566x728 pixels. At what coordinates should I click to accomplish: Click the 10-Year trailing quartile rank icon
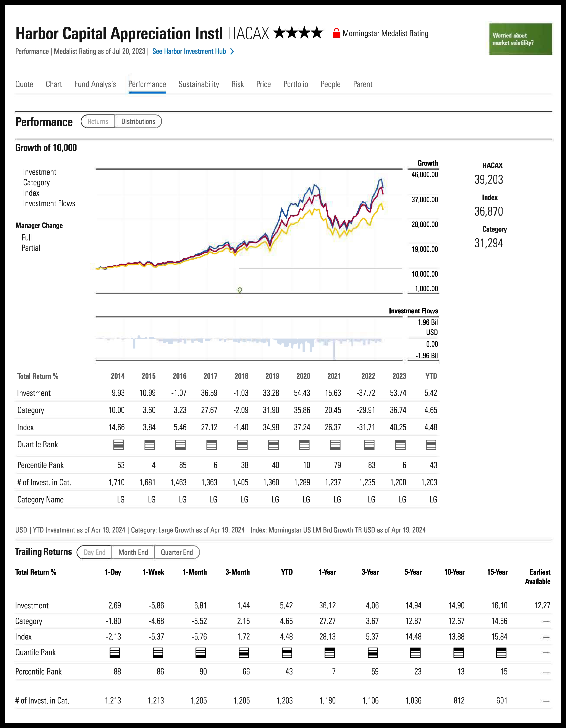tap(459, 653)
